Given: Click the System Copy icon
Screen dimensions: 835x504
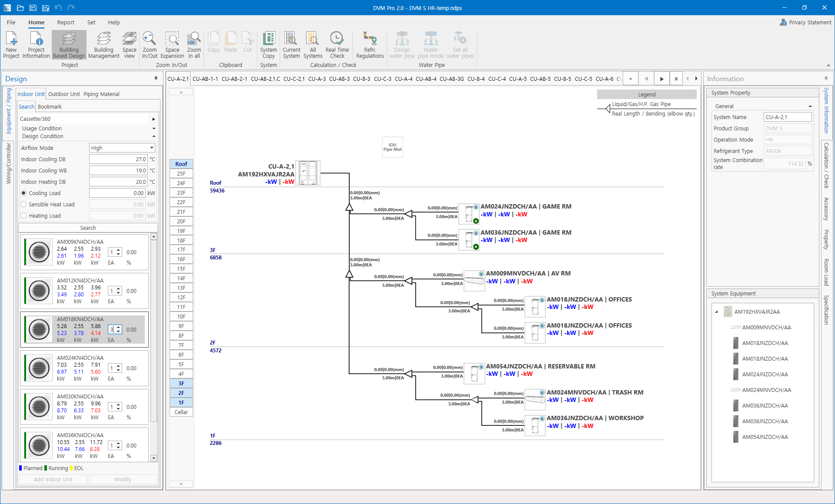Looking at the screenshot, I should click(x=269, y=45).
